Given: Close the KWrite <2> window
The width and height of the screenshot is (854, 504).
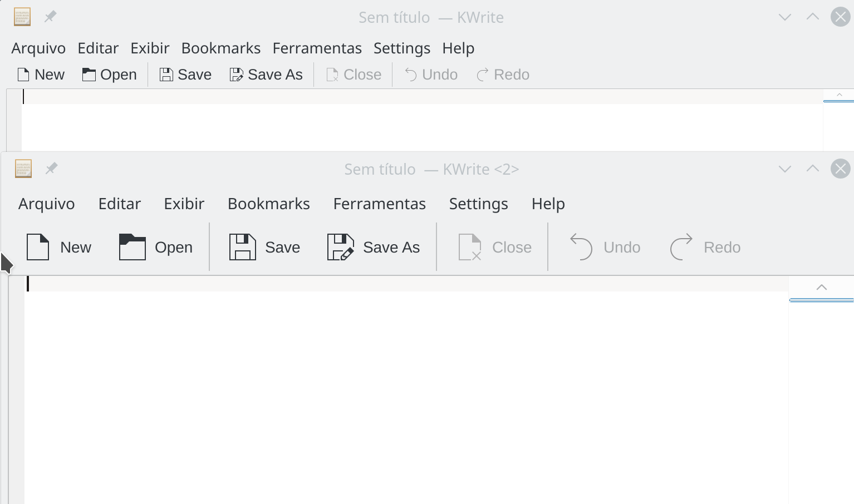Looking at the screenshot, I should pyautogui.click(x=841, y=169).
